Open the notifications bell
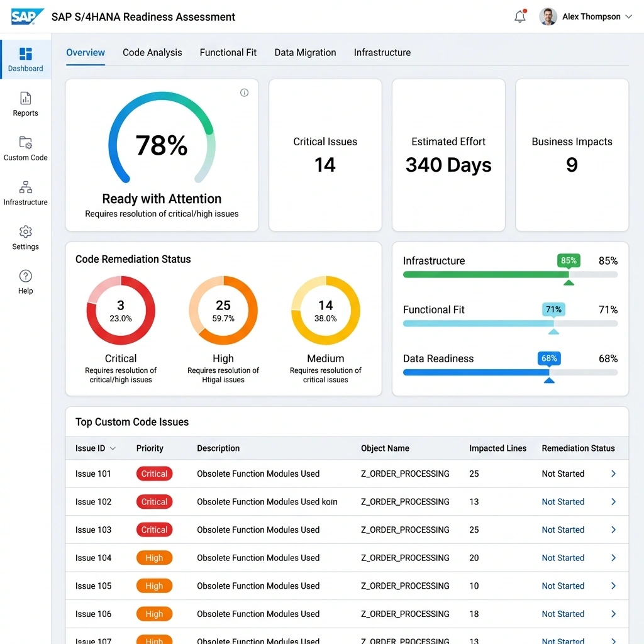The image size is (644, 644). (x=520, y=16)
